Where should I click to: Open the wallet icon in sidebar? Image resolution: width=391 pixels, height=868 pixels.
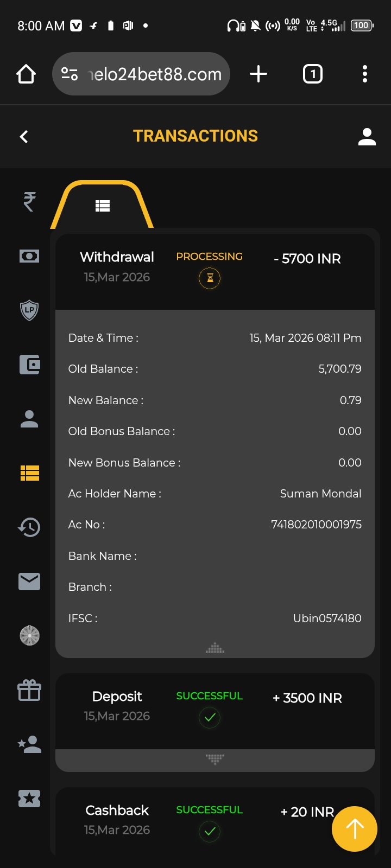[29, 365]
